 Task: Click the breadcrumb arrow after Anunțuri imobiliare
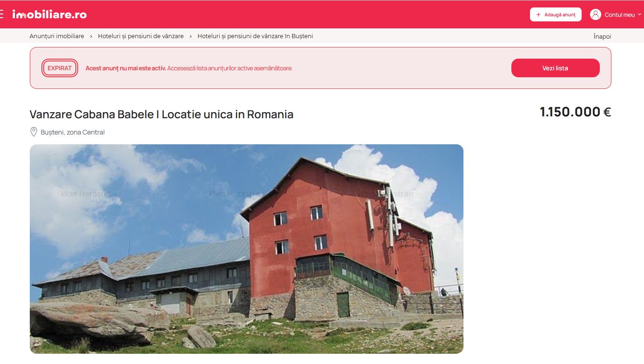91,36
